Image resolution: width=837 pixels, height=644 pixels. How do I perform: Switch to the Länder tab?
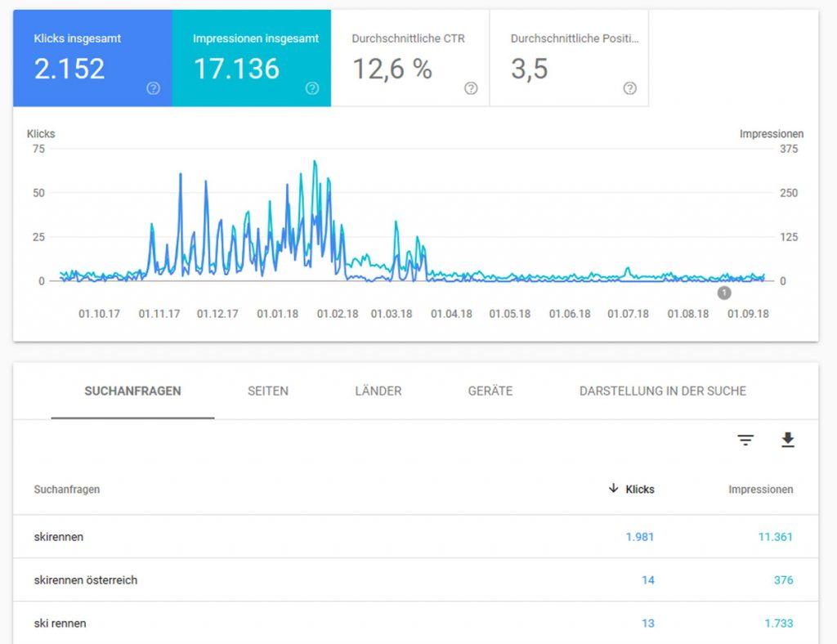pos(378,391)
